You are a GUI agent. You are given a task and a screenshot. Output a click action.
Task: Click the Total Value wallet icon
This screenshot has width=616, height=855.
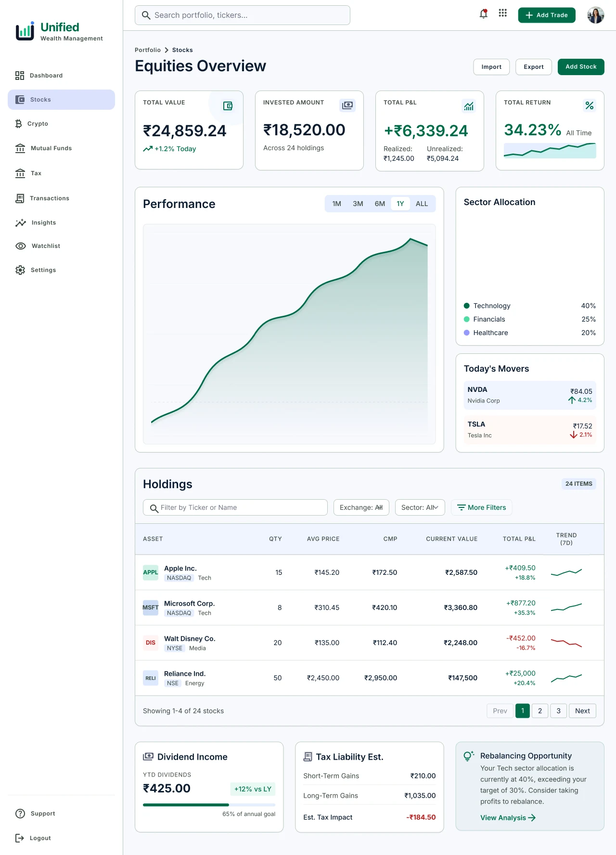[x=228, y=106]
